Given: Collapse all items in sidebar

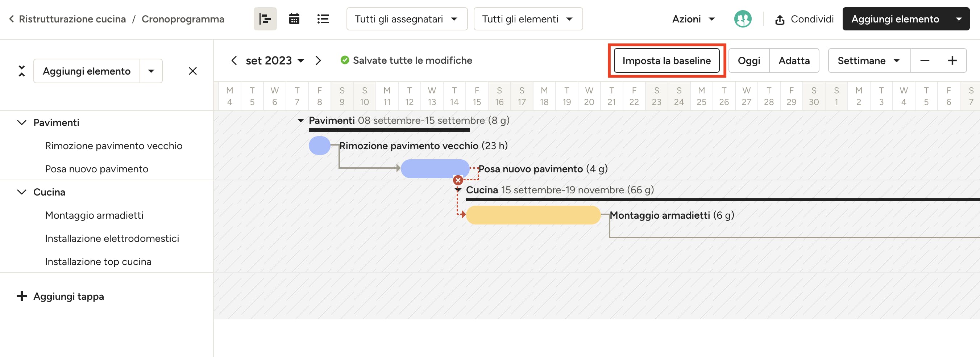Looking at the screenshot, I should (x=22, y=71).
